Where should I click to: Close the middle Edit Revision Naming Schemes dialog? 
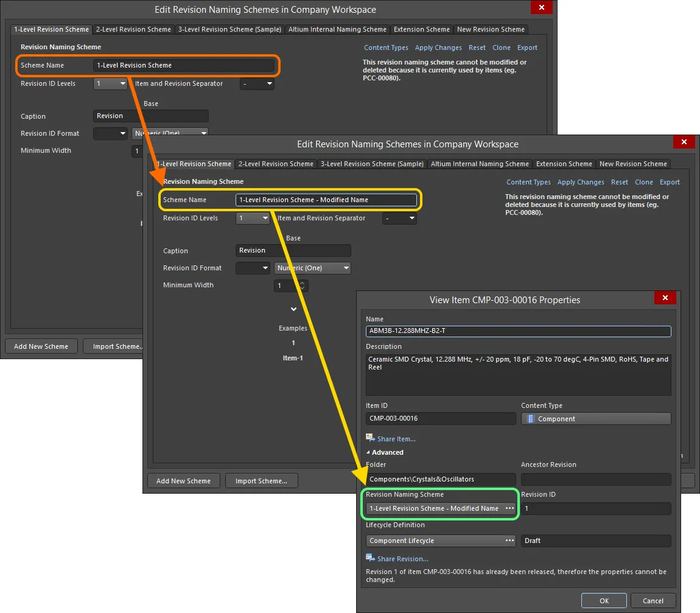684,142
